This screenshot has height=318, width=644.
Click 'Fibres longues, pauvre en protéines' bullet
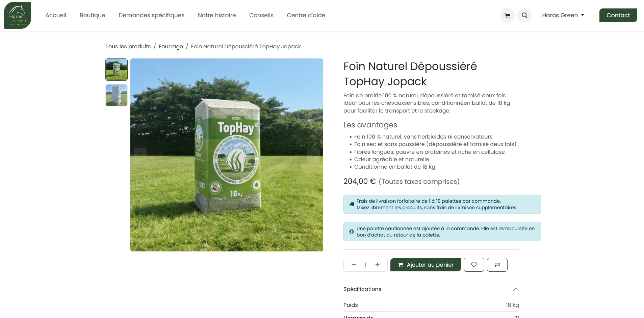click(429, 152)
